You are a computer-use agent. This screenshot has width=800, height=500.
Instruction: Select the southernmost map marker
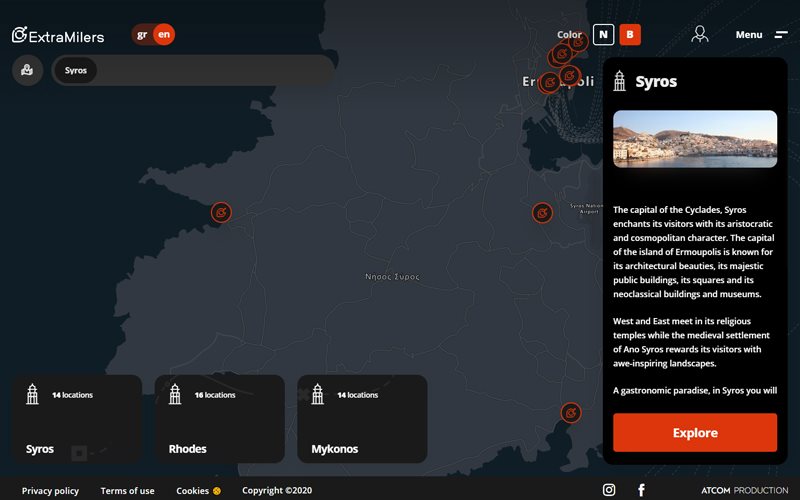570,413
